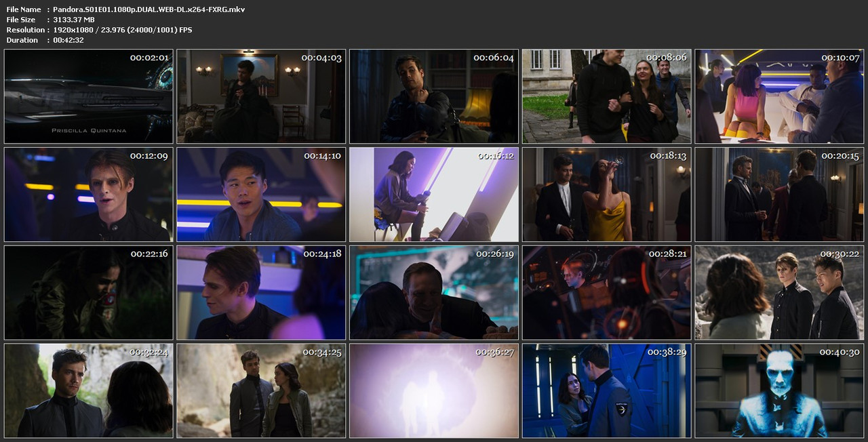
Task: Click the duration value 00:42:32
Action: [x=67, y=40]
